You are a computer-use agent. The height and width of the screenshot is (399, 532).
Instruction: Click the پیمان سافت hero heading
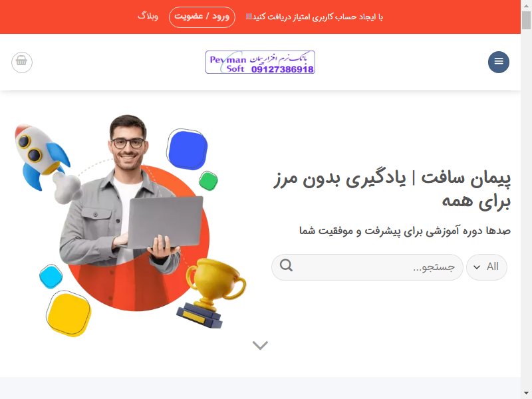tap(392, 190)
